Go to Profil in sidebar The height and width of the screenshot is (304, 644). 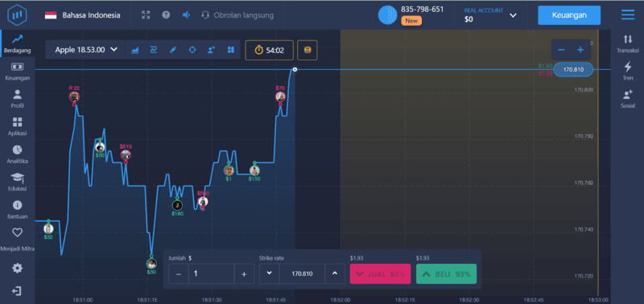(17, 99)
